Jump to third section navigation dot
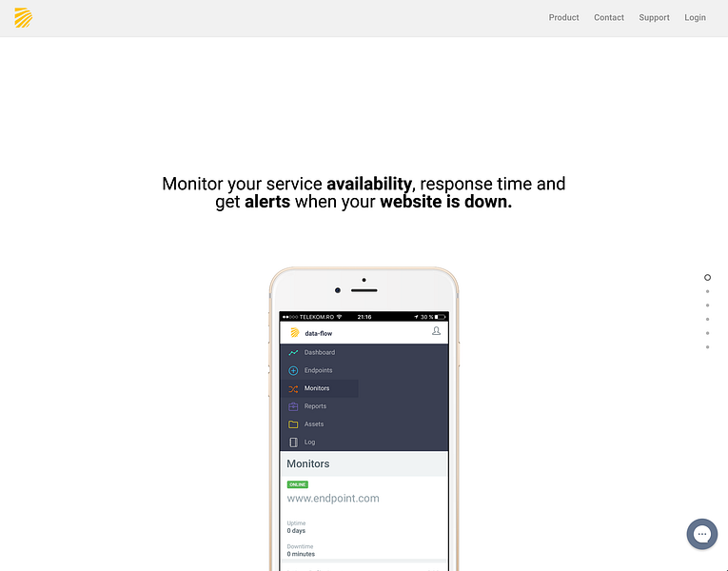This screenshot has height=571, width=728. point(707,305)
